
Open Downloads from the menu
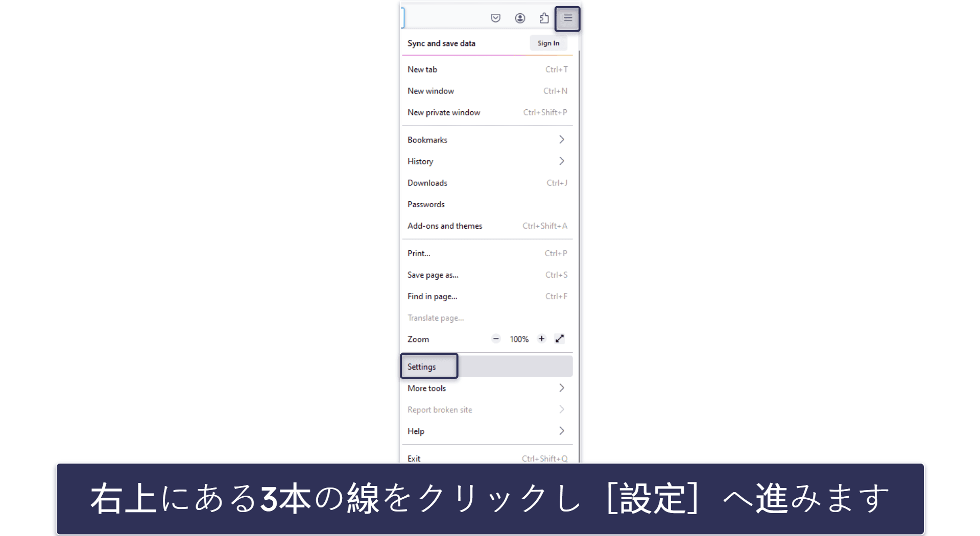(x=487, y=183)
